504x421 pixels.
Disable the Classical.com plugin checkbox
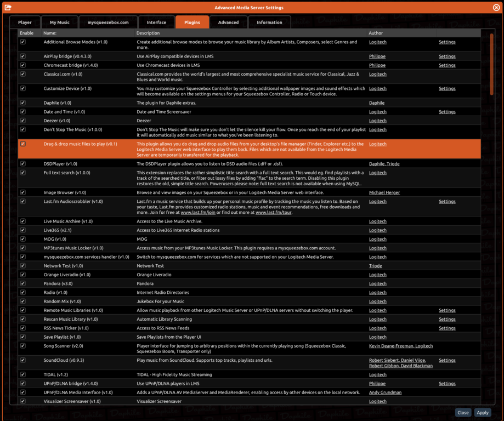(x=23, y=74)
